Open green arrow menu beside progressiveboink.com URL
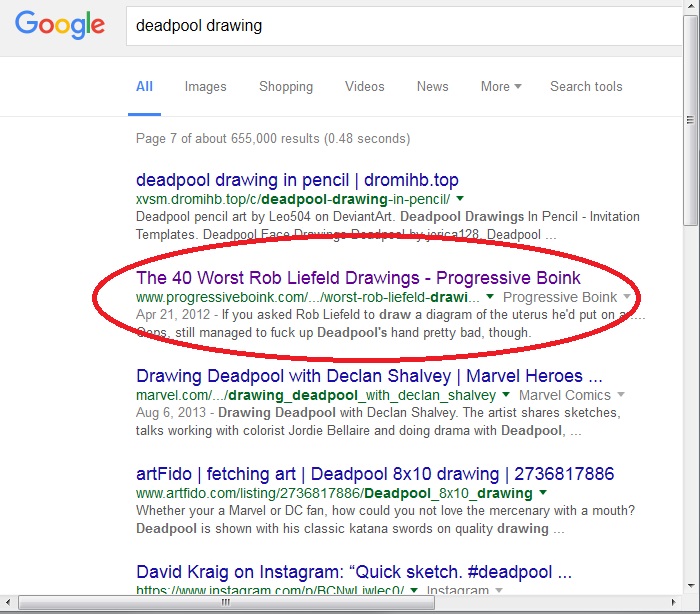Screen dimensions: 700x614 tap(489, 297)
